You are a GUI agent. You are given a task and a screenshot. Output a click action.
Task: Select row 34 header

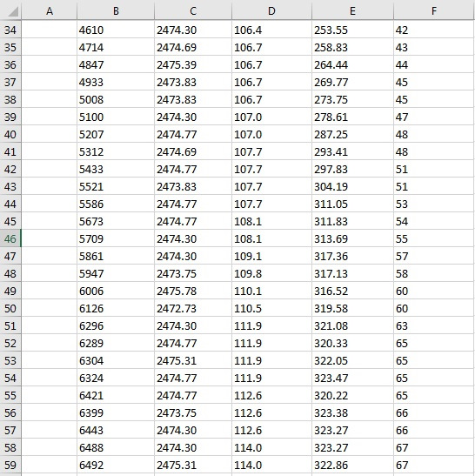(10, 30)
